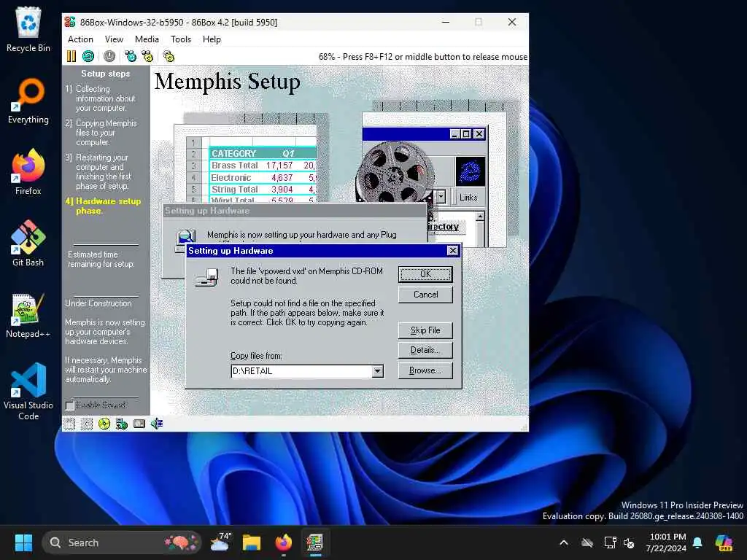
Task: Click the Browse... button
Action: pyautogui.click(x=425, y=370)
